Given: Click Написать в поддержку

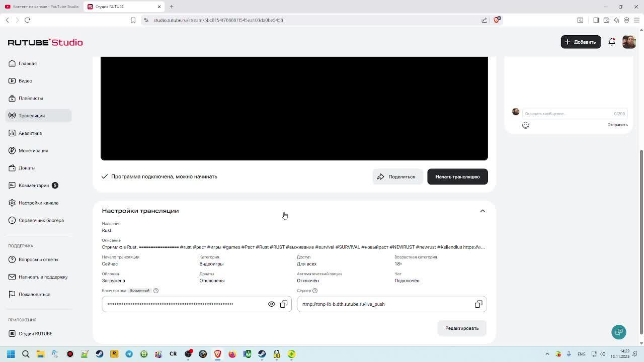Looking at the screenshot, I should pyautogui.click(x=43, y=277).
